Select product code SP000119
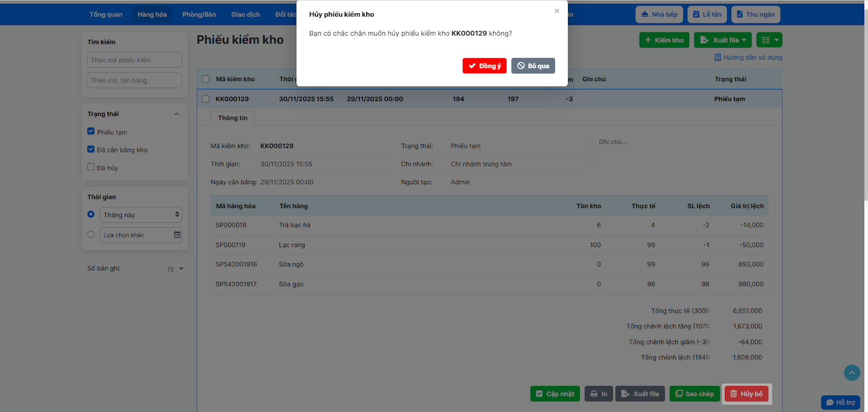Viewport: 868px width, 412px height. click(231, 245)
